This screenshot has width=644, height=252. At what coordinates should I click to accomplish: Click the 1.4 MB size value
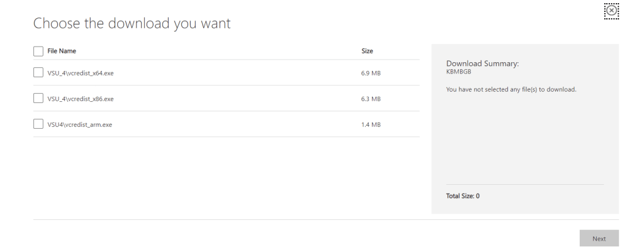371,125
